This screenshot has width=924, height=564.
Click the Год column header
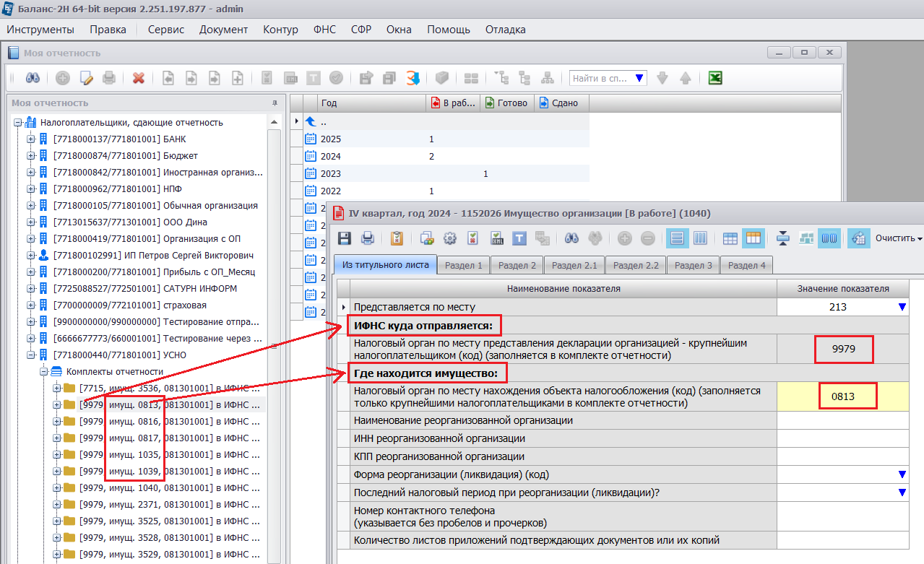coord(372,103)
